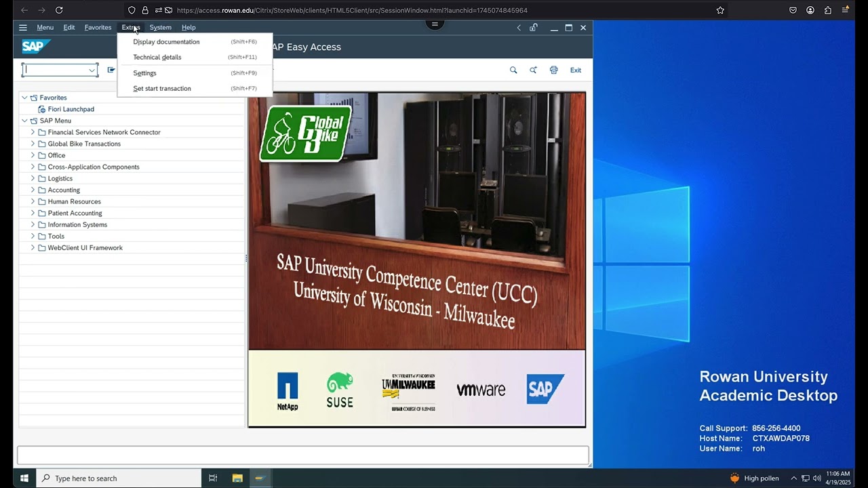Expand the WebClient UI Framework folder

pos(33,247)
